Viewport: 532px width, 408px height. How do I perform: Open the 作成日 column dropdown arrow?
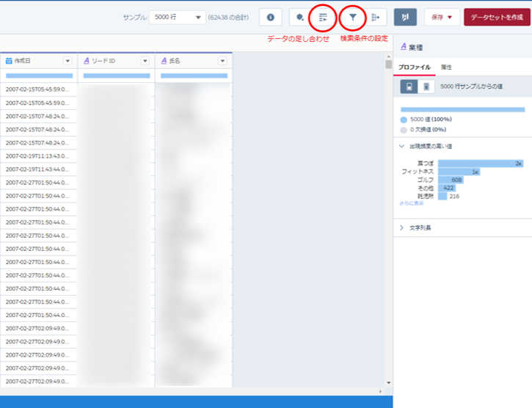[68, 61]
